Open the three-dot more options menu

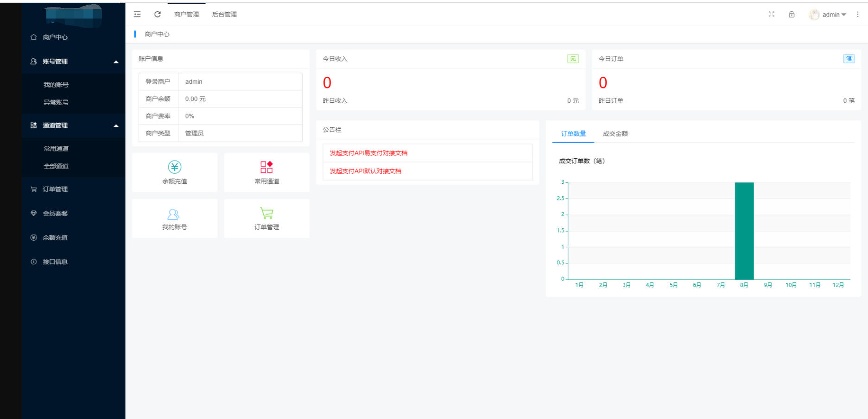coord(858,14)
